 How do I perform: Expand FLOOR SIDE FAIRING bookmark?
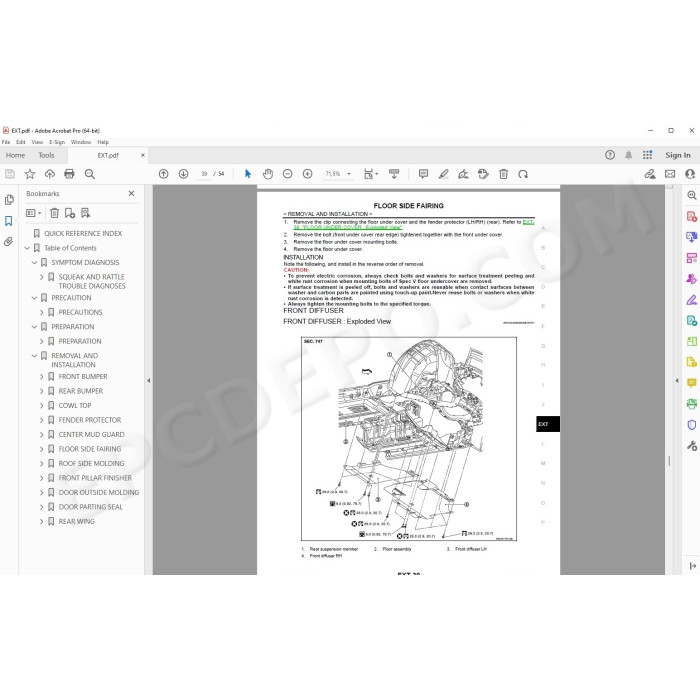[x=42, y=449]
